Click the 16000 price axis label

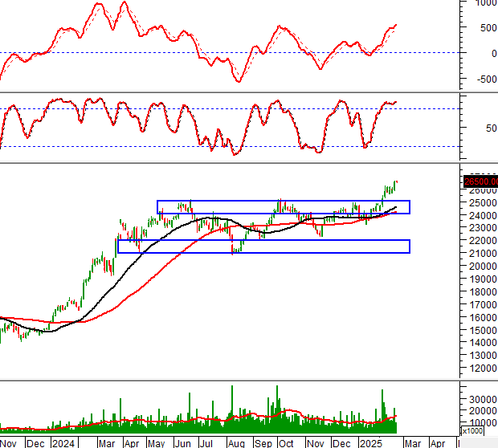click(x=483, y=317)
